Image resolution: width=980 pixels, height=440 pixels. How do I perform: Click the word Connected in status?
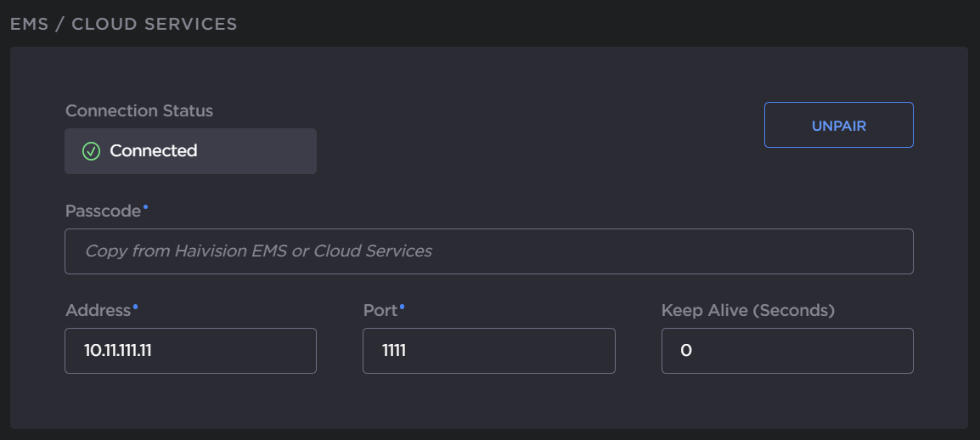coord(153,151)
